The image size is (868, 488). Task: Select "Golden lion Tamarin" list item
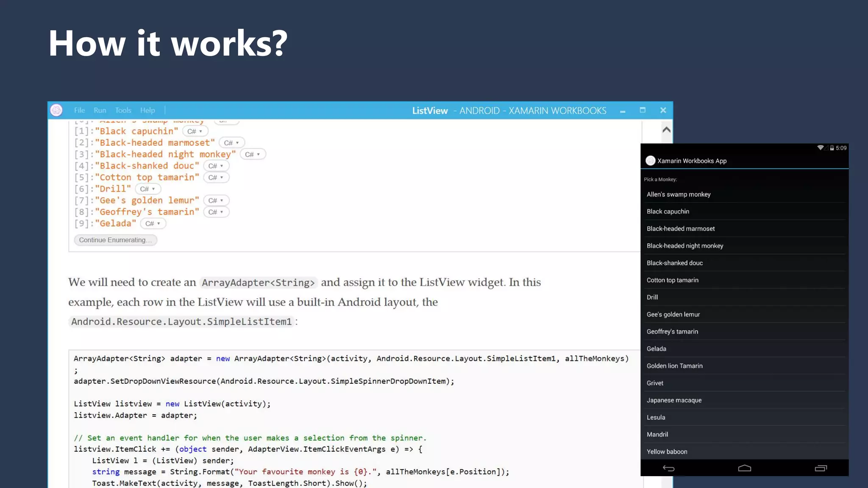(674, 366)
